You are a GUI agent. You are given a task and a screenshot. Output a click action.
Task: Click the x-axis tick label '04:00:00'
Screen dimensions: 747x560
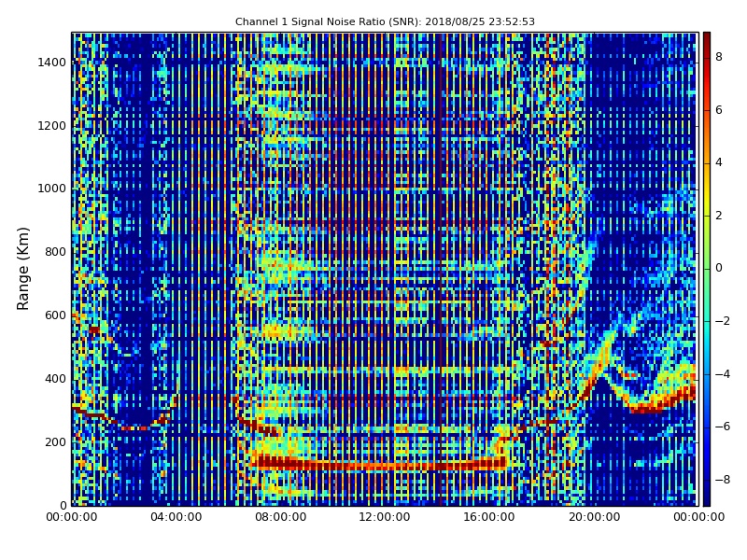176,517
